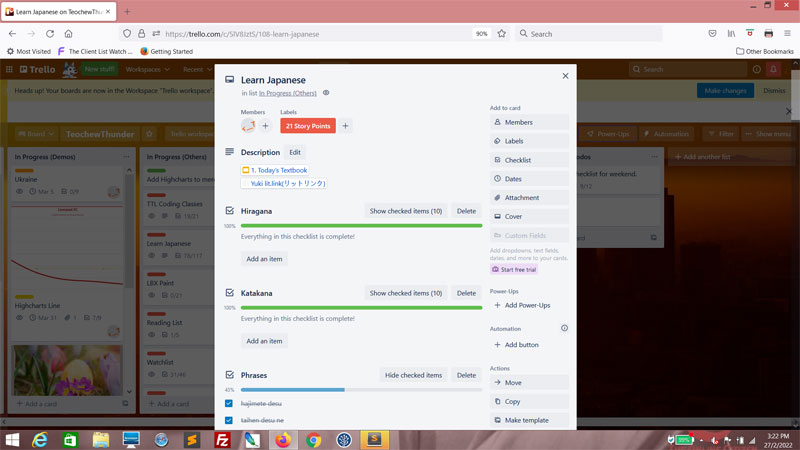800x450 pixels.
Task: Open the zoom level 90% indicator
Action: (x=481, y=34)
